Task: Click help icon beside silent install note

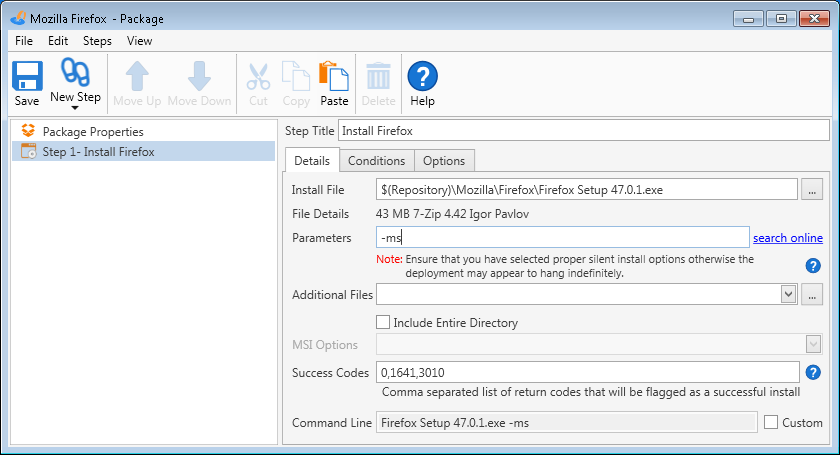Action: click(x=813, y=266)
